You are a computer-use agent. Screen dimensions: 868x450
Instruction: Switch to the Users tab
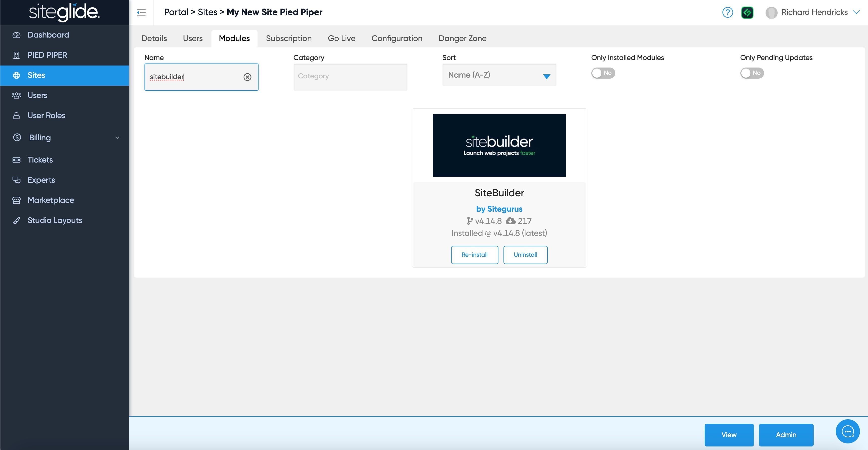click(x=193, y=39)
